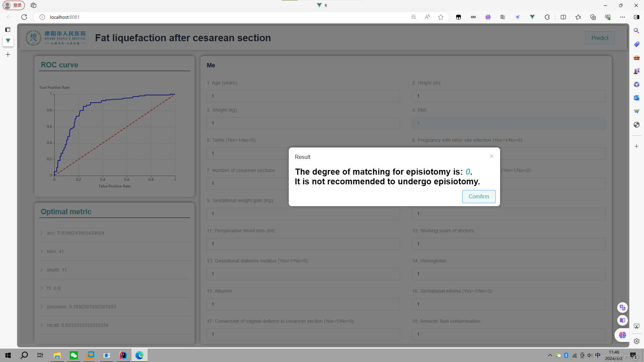This screenshot has height=362, width=644.
Task: Expand the bins: 41 row chevron
Action: (x=42, y=251)
